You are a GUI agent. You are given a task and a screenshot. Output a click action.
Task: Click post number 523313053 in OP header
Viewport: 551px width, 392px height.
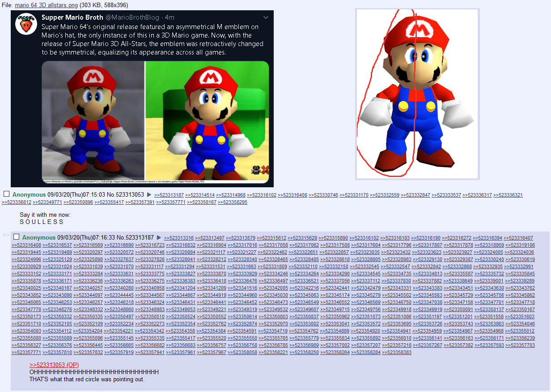(130, 195)
